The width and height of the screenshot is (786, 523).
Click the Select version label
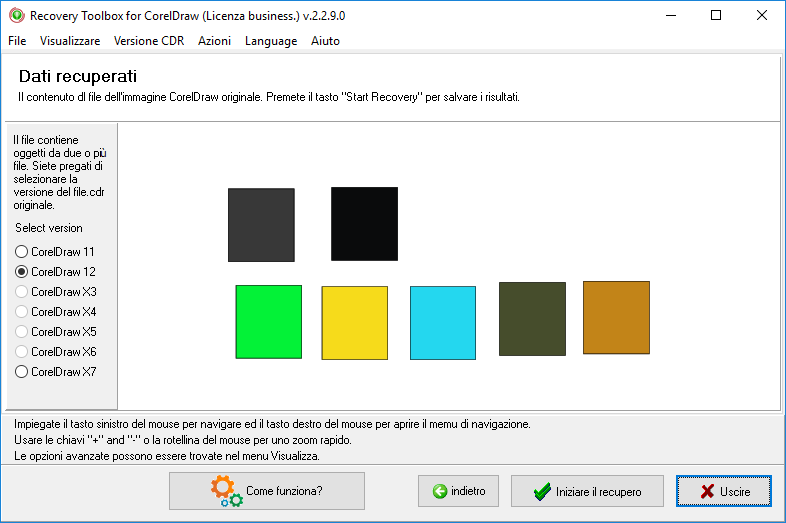point(49,228)
